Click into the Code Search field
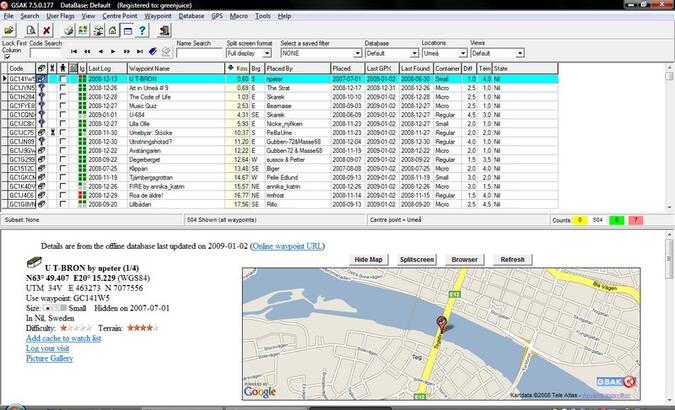 [x=46, y=53]
